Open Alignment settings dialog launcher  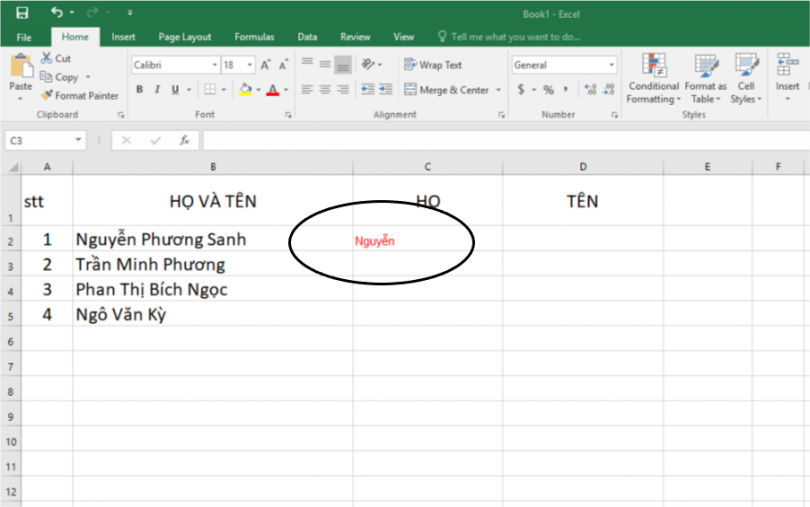502,115
